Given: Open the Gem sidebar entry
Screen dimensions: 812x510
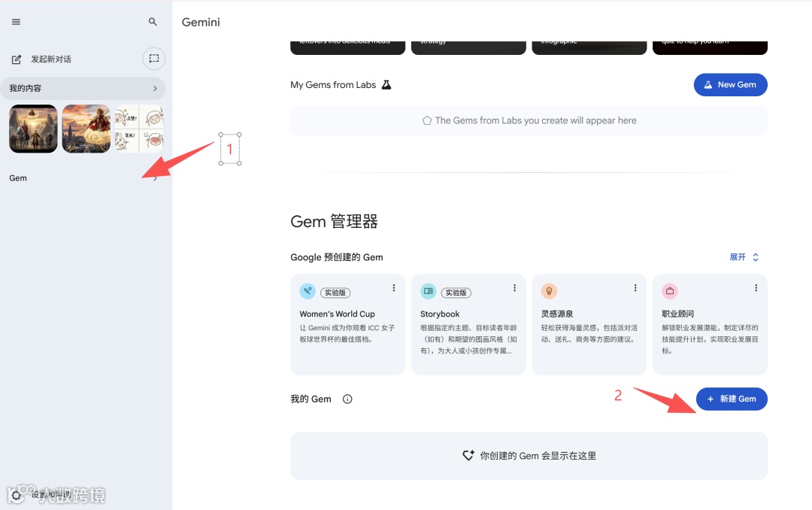Looking at the screenshot, I should tap(83, 178).
